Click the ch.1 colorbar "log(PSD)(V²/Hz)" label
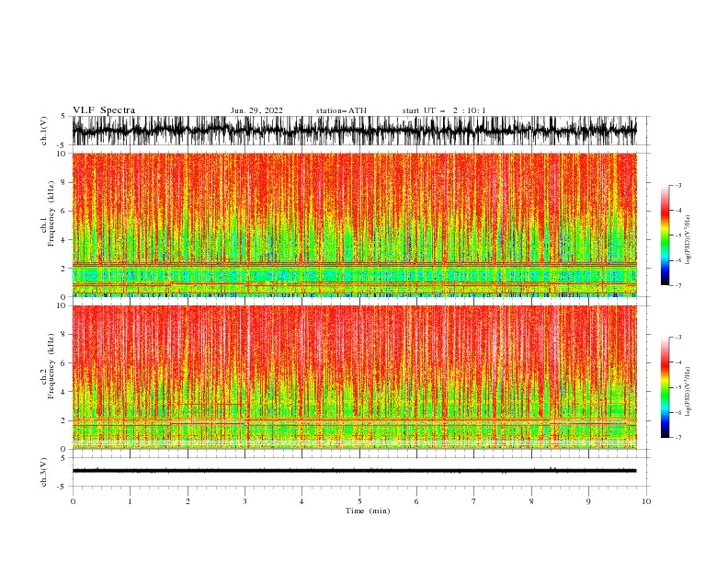This screenshot has width=728, height=563. tap(688, 240)
